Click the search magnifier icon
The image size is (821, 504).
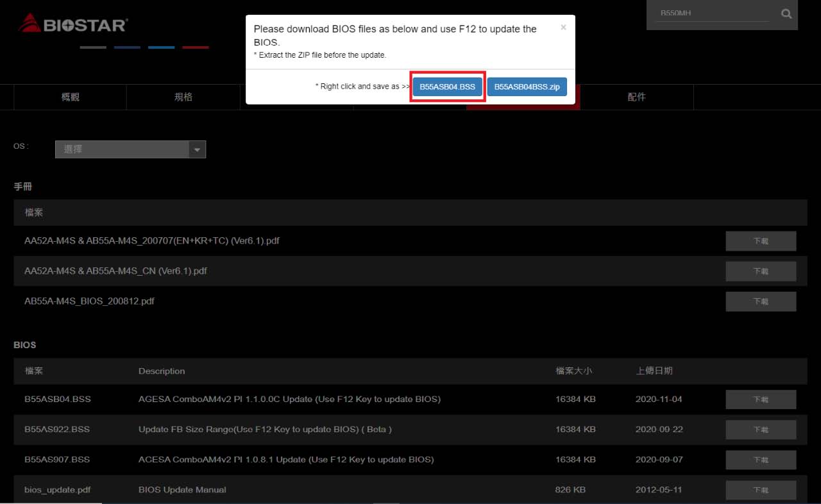[x=786, y=14]
